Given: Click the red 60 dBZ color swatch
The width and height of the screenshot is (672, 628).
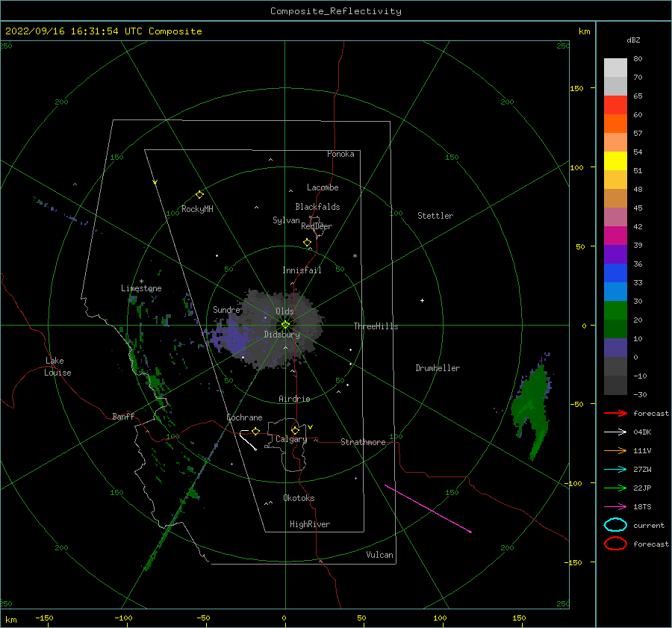Looking at the screenshot, I should tap(615, 105).
